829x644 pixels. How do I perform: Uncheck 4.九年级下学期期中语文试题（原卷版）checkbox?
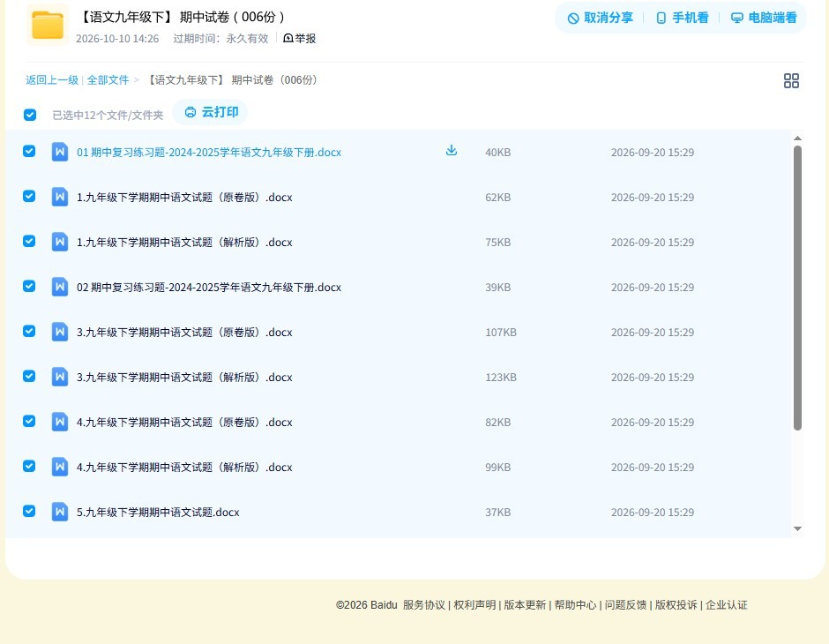[29, 421]
